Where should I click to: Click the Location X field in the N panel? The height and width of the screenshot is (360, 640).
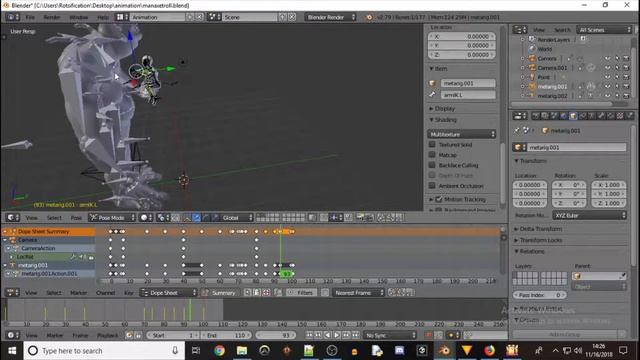[462, 36]
